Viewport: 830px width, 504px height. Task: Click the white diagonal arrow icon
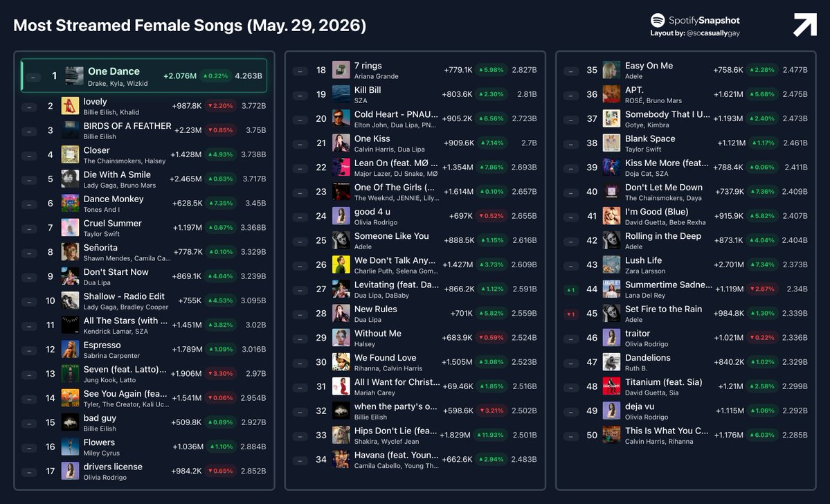pyautogui.click(x=804, y=25)
